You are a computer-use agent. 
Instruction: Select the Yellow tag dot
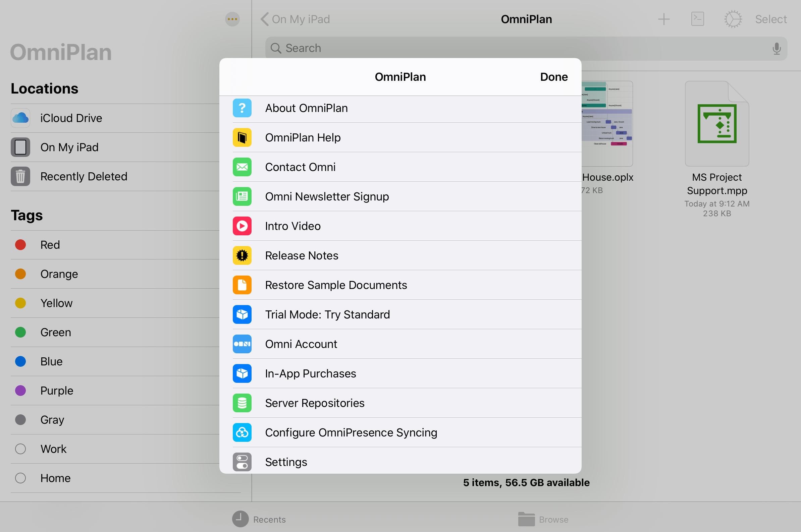(20, 303)
